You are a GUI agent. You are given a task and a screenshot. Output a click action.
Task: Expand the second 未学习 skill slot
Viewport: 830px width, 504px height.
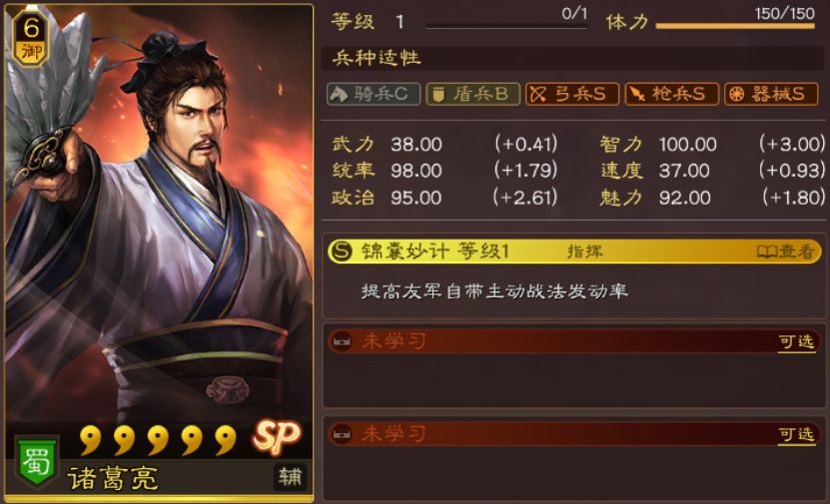[573, 434]
